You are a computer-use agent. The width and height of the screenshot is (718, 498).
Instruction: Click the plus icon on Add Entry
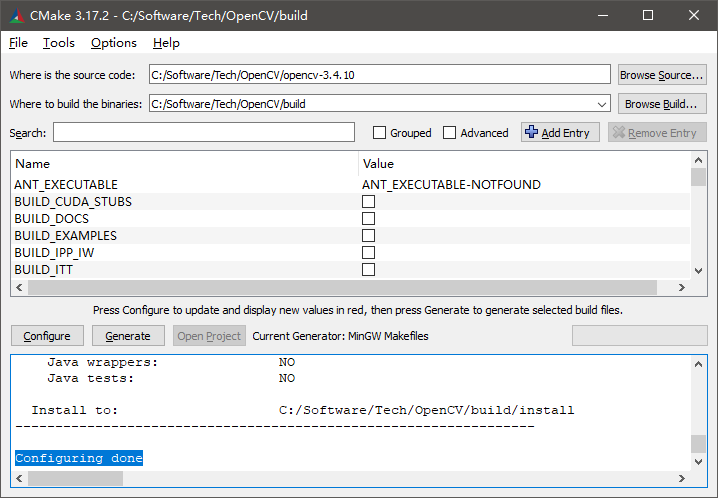[x=531, y=132]
